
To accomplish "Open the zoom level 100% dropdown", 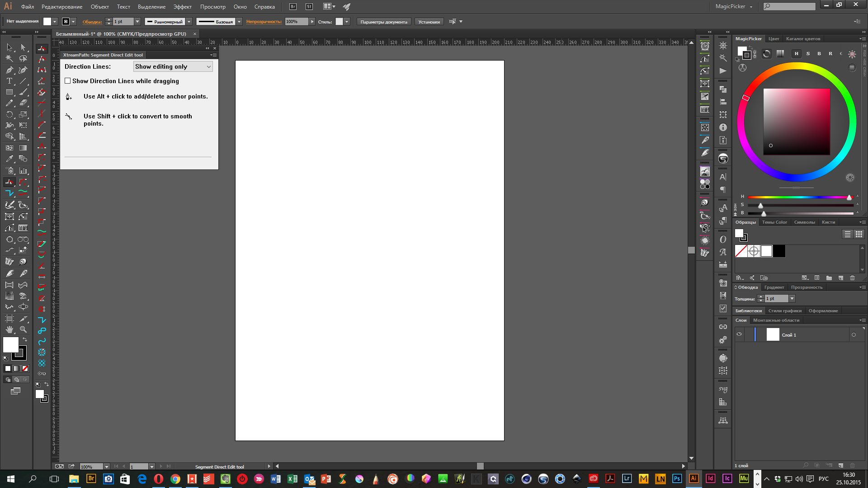I will click(x=107, y=467).
